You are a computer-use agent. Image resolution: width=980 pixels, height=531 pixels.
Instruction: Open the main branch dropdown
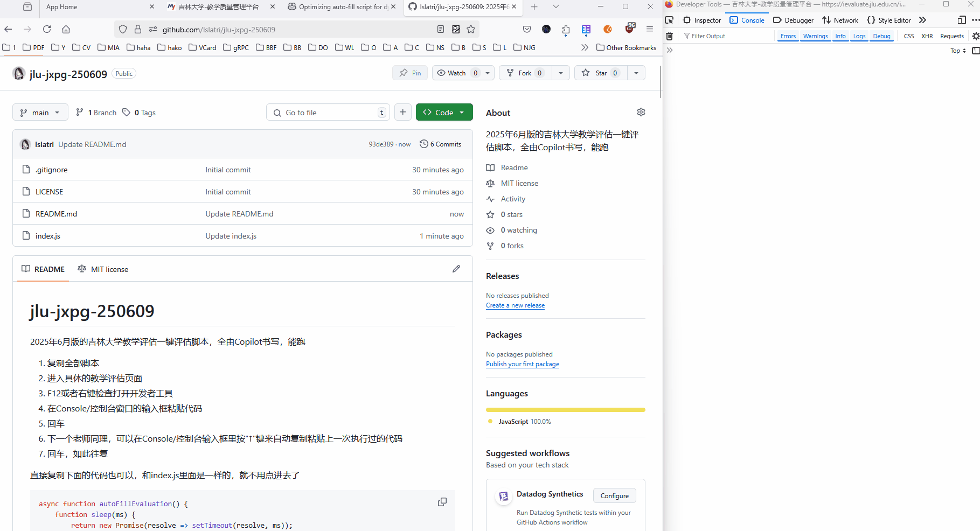(40, 112)
